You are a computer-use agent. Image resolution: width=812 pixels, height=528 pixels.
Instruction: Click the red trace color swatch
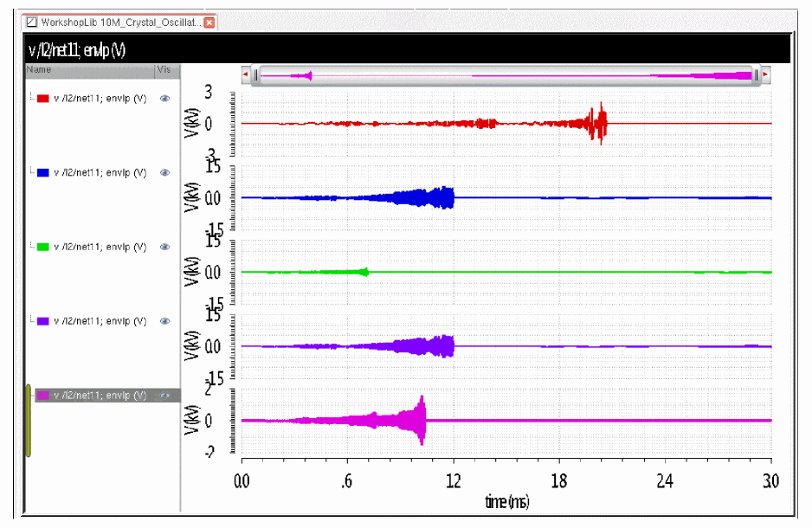point(43,99)
